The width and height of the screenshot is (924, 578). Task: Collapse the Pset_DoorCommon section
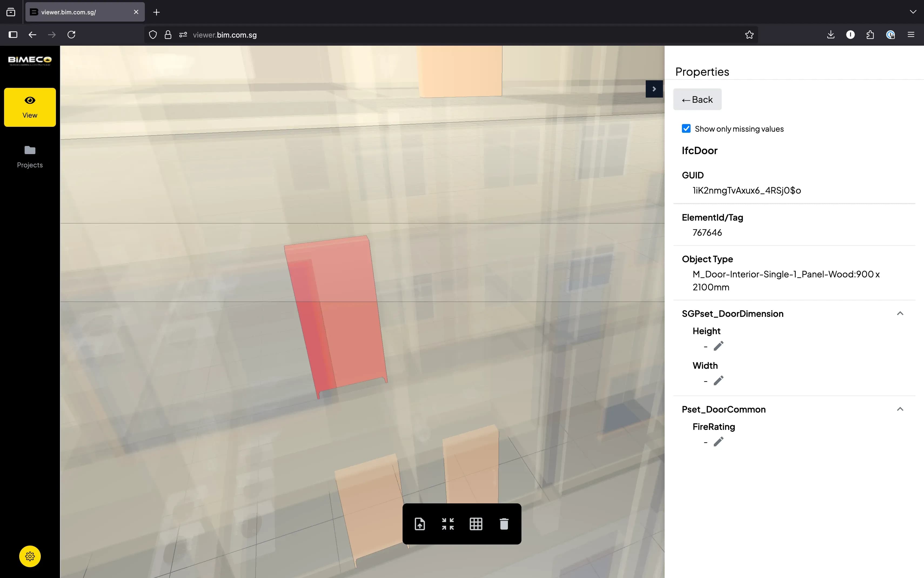click(x=900, y=409)
